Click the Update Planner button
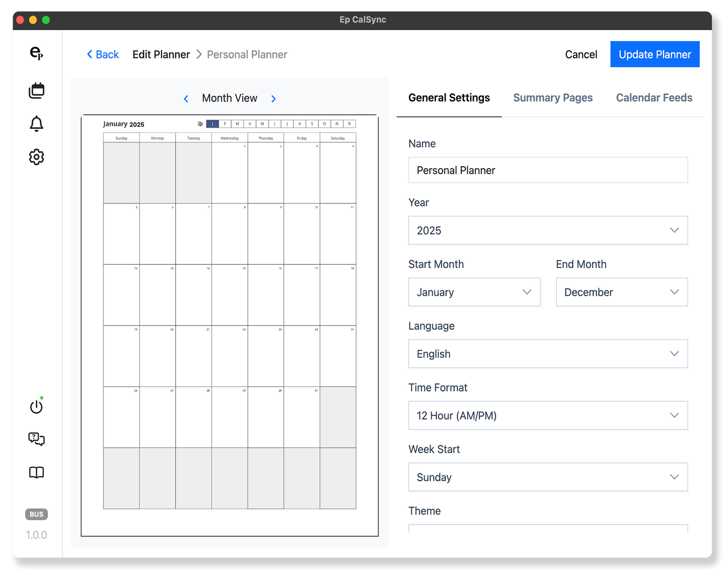728x575 pixels. pos(654,54)
